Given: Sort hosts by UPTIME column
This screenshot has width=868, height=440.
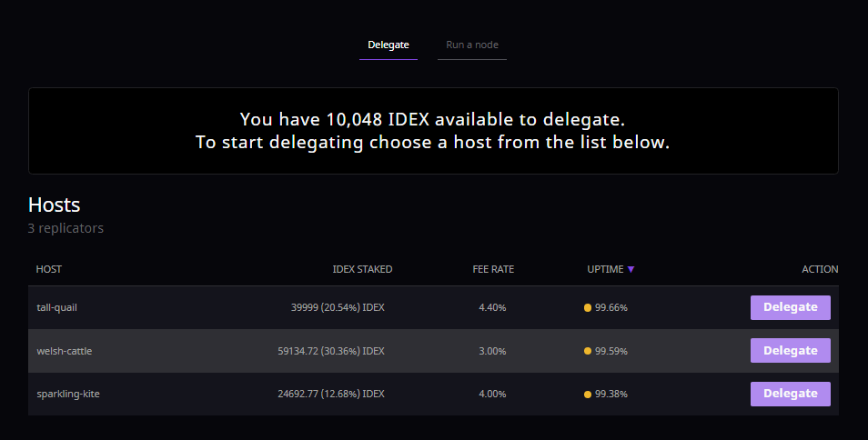Looking at the screenshot, I should tap(605, 270).
